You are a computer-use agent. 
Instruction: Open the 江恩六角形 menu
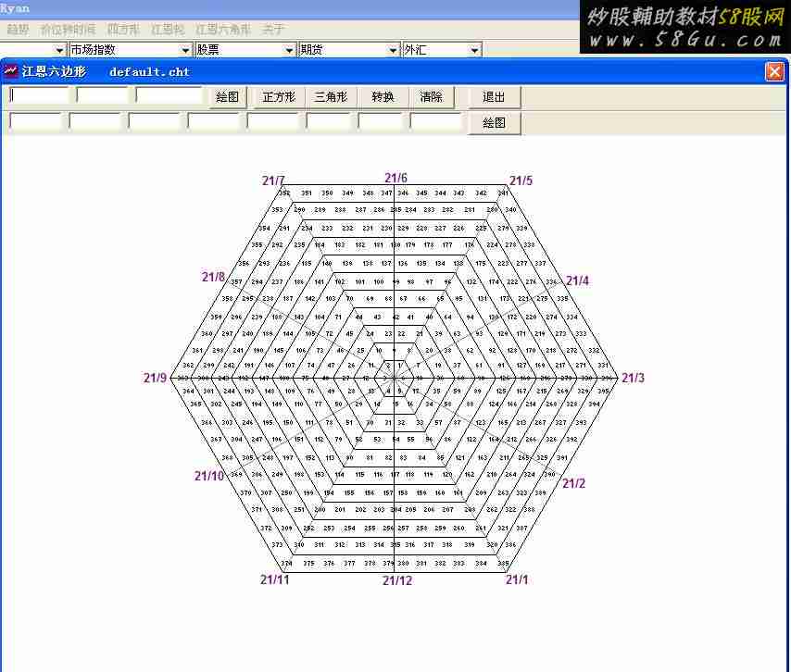[222, 30]
